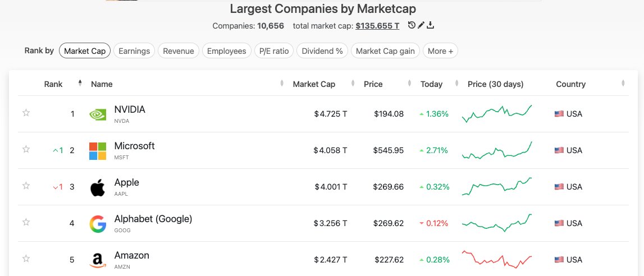Image resolution: width=644 pixels, height=276 pixels.
Task: Sort the table by Rank arrows
Action: pos(80,84)
